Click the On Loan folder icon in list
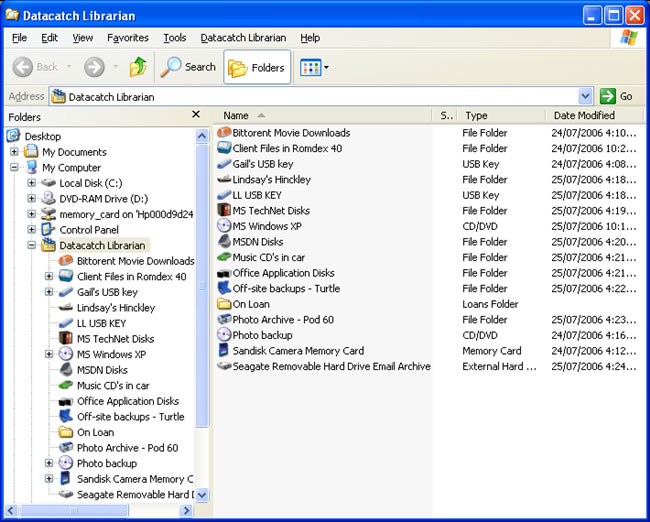 coord(224,304)
